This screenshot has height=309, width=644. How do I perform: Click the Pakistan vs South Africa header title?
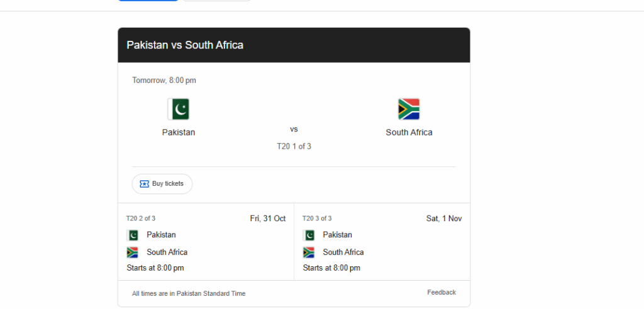(x=185, y=45)
